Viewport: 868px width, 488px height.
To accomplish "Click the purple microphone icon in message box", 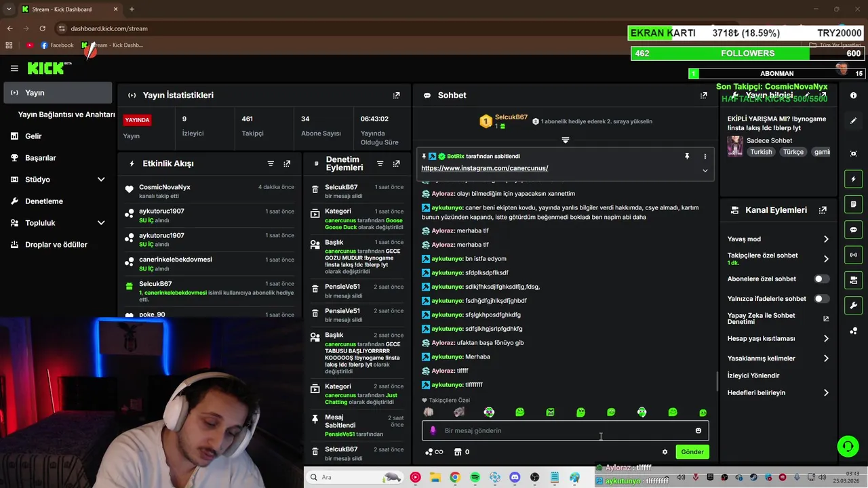I will pos(433,430).
